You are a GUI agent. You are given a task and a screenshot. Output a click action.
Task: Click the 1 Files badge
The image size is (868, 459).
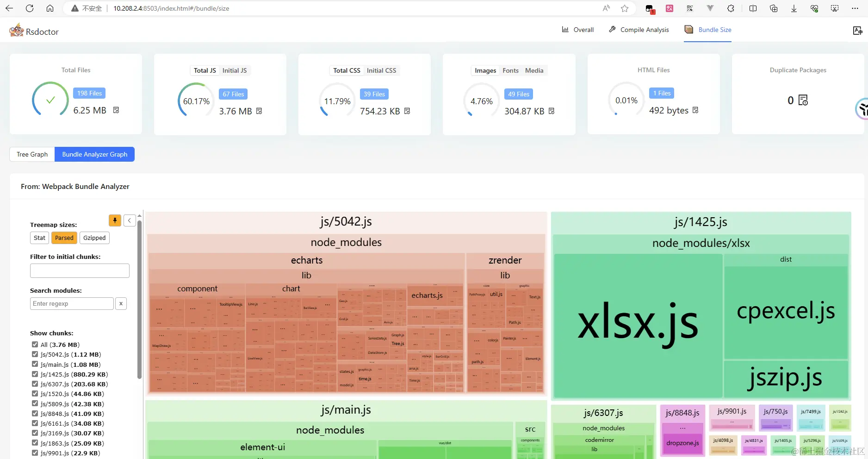[662, 93]
